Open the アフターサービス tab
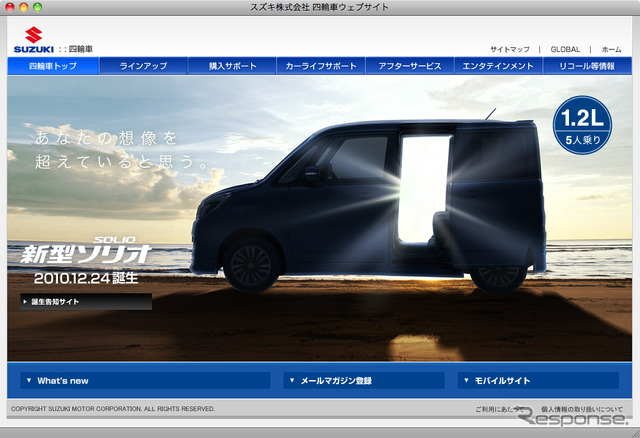 410,66
